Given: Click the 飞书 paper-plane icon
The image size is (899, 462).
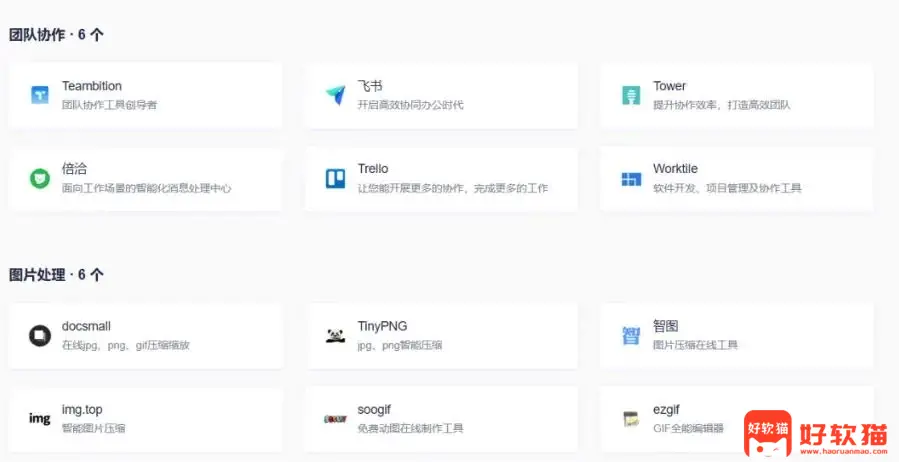Looking at the screenshot, I should (335, 95).
